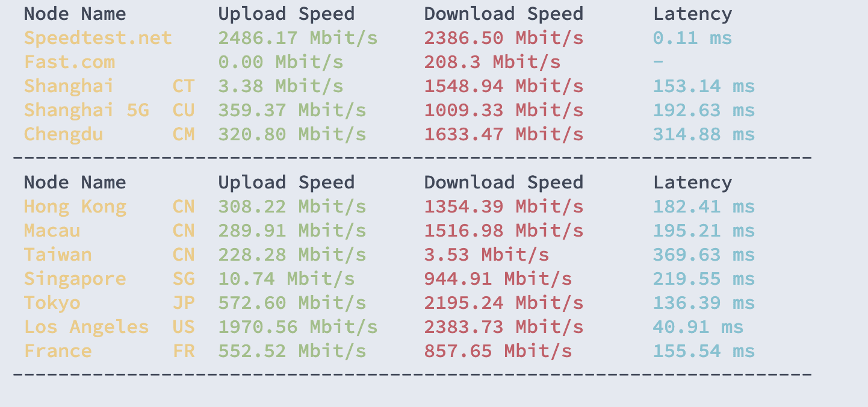Click the 1970.56 Mbit/s upload value
This screenshot has height=407, width=868.
click(x=298, y=327)
